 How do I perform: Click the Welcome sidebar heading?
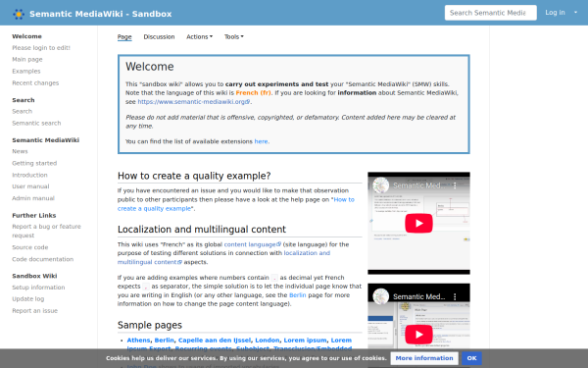(x=26, y=36)
